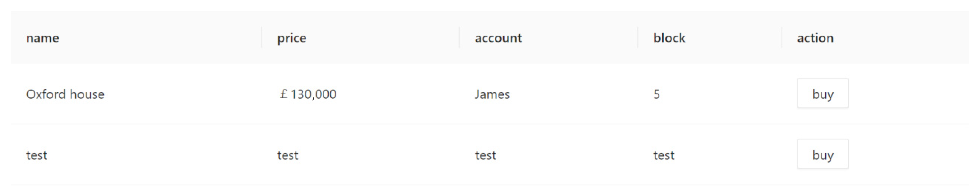Select the account column header
This screenshot has width=980, height=196.
tap(498, 38)
